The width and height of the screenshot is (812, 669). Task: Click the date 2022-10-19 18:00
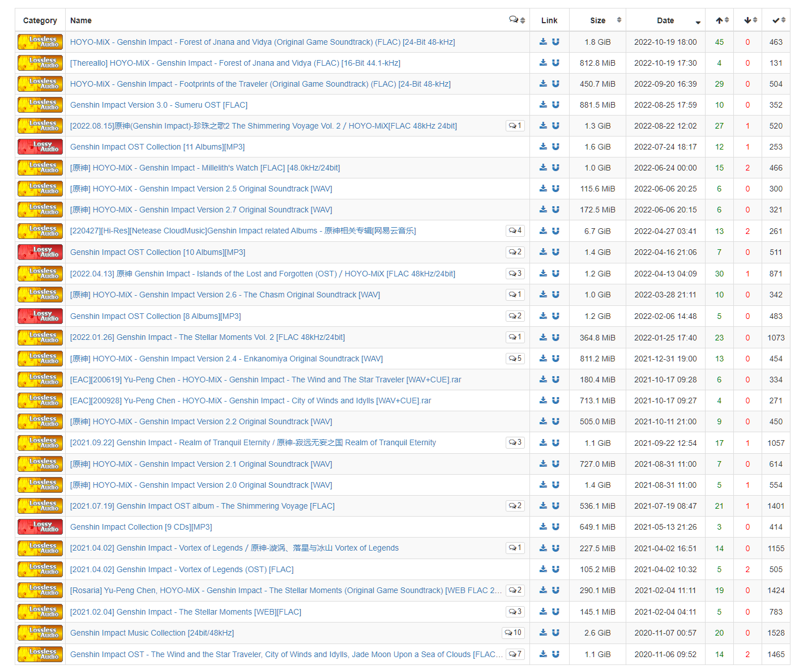pos(665,42)
